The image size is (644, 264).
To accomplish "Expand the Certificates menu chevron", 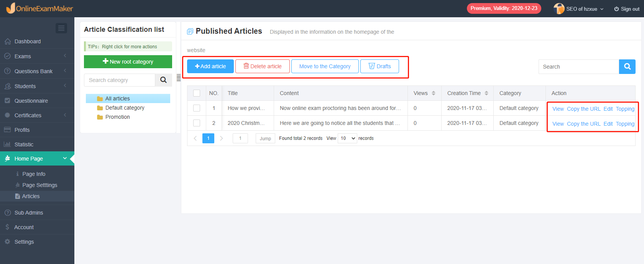I will point(65,115).
